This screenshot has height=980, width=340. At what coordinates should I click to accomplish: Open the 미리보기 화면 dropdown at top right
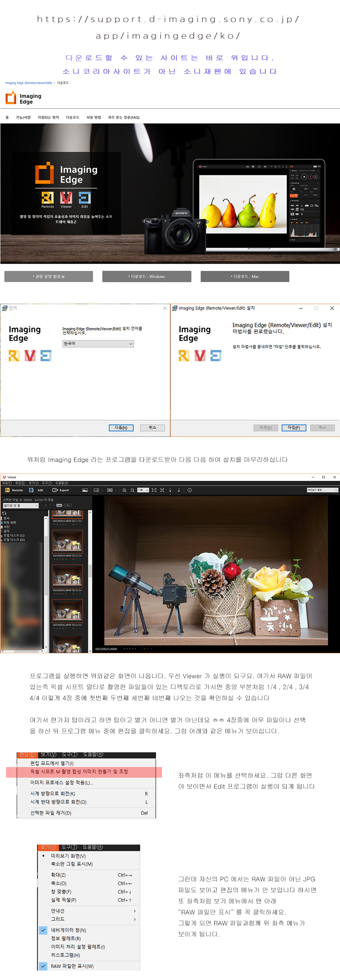(x=323, y=490)
